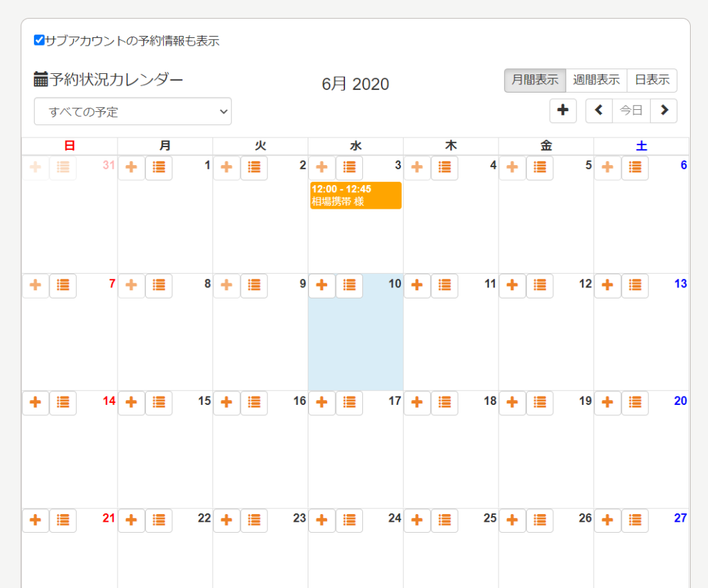Click the black plus add button in header
This screenshot has width=708, height=588.
[563, 111]
